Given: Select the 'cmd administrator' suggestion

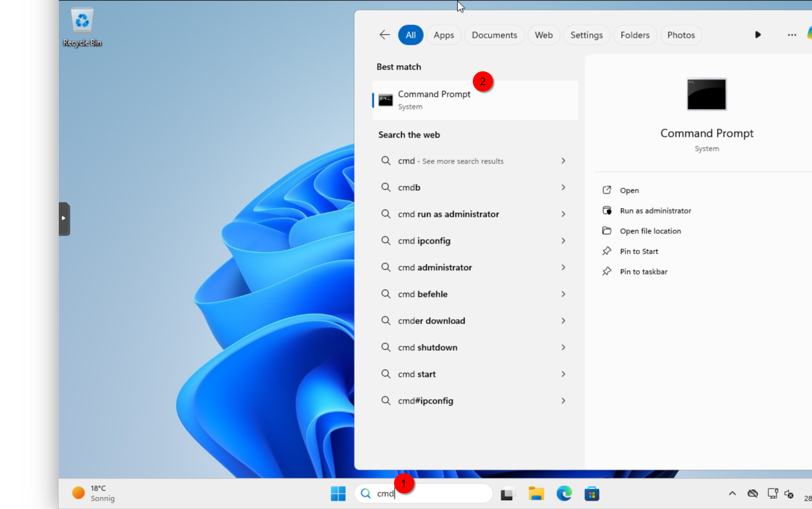Looking at the screenshot, I should click(x=475, y=267).
